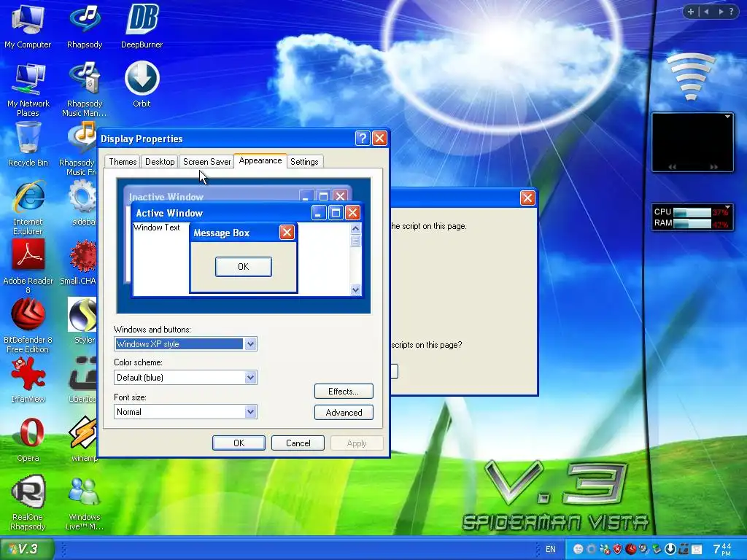The width and height of the screenshot is (747, 560).
Task: Go to the Settings tab
Action: [x=304, y=161]
